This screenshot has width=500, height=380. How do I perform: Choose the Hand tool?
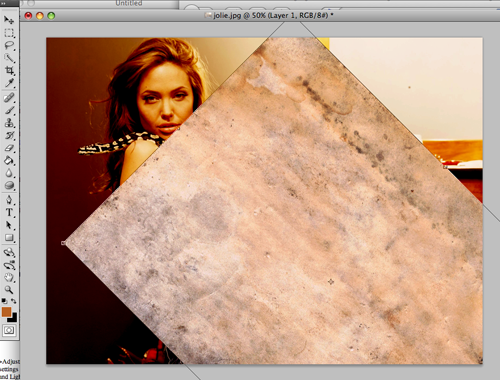(9, 277)
